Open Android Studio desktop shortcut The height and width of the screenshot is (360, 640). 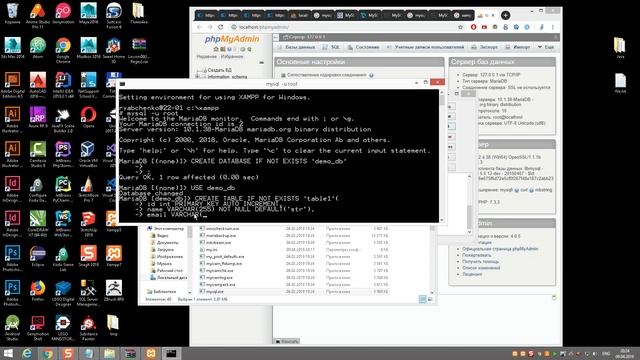[12, 328]
